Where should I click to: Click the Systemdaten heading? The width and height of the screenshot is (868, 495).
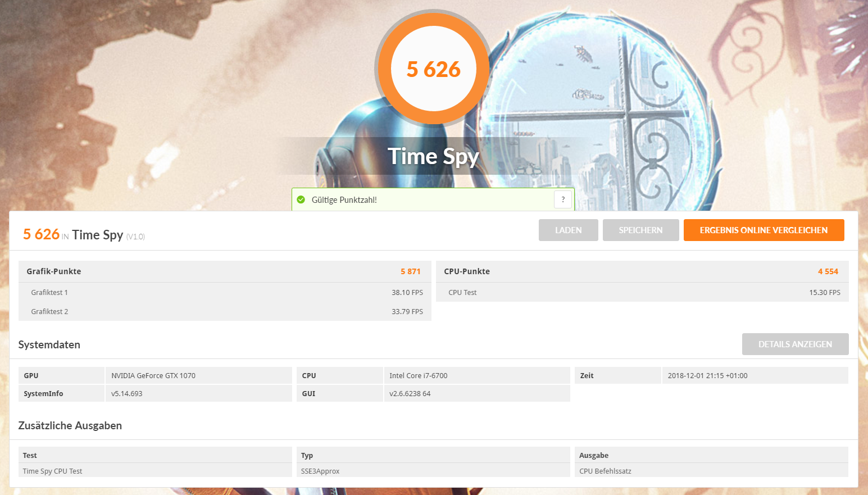coord(49,345)
